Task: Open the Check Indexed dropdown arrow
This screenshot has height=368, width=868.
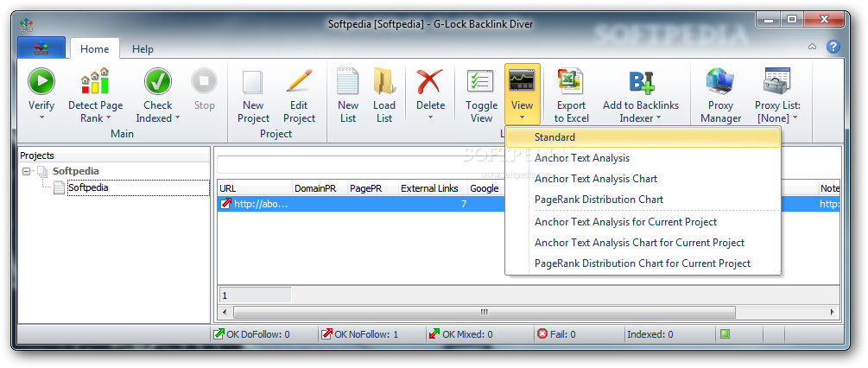Action: coord(177,117)
